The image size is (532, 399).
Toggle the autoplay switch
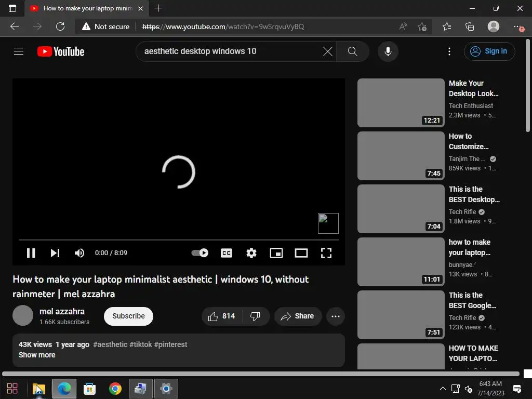coord(200,253)
